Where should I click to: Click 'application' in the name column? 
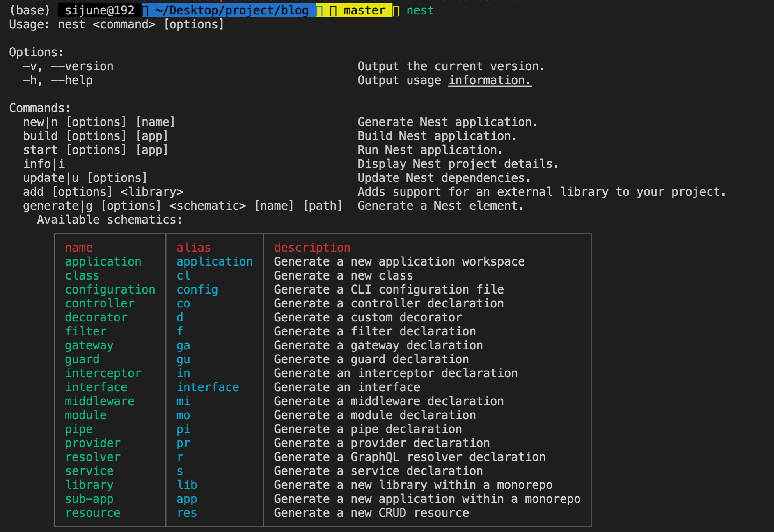click(103, 261)
